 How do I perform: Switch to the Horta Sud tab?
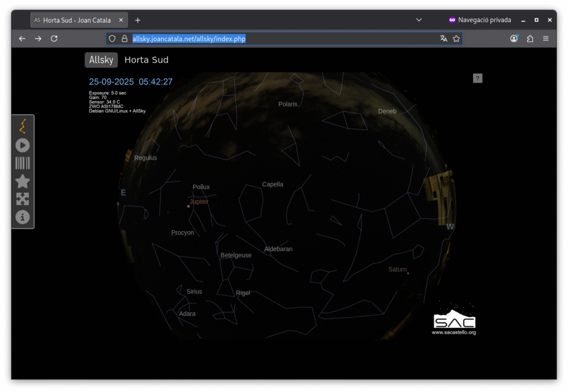[146, 60]
